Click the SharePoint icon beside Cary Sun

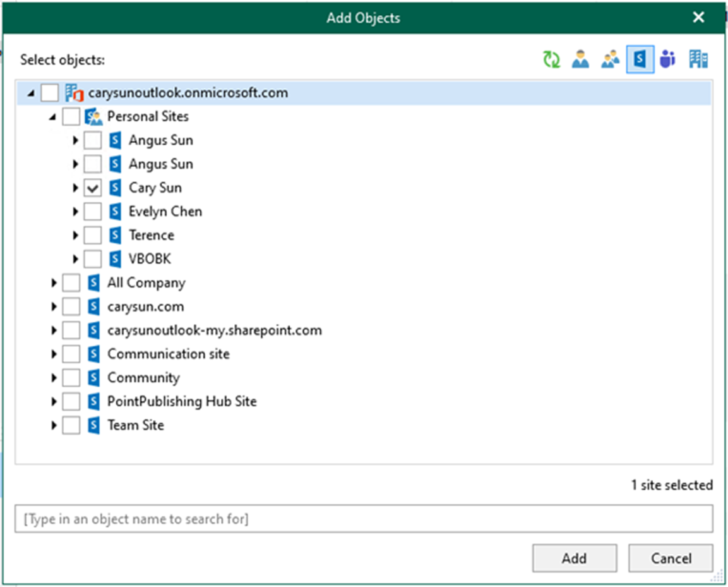coord(115,188)
